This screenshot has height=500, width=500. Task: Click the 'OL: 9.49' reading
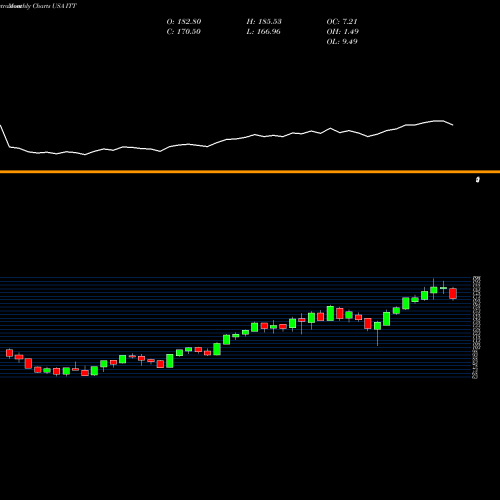[x=342, y=42]
